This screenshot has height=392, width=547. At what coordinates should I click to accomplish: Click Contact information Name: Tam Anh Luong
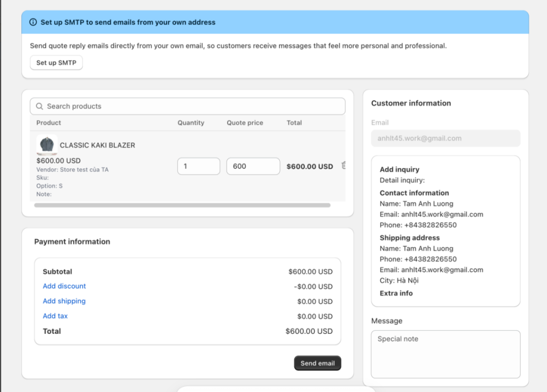pyautogui.click(x=417, y=203)
